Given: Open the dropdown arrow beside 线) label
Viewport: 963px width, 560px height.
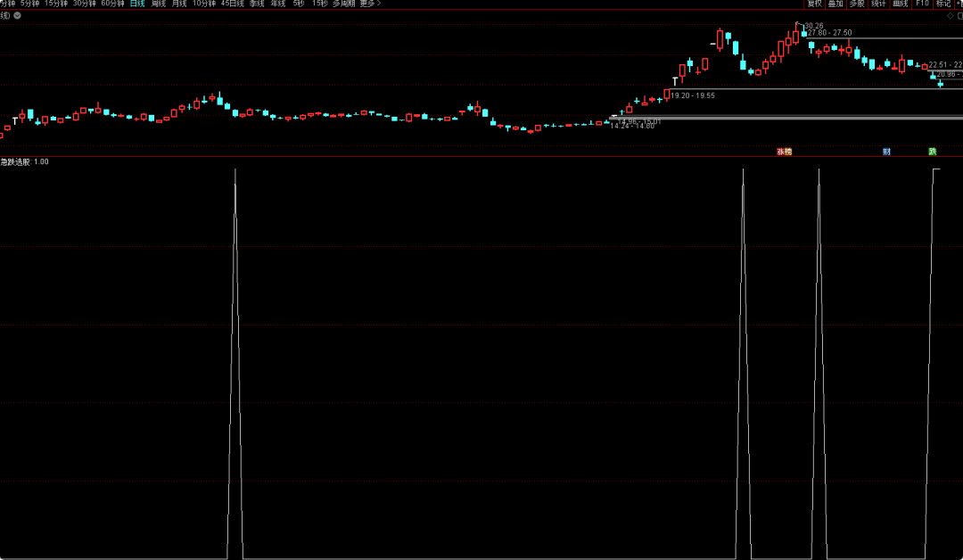Looking at the screenshot, I should click(17, 16).
